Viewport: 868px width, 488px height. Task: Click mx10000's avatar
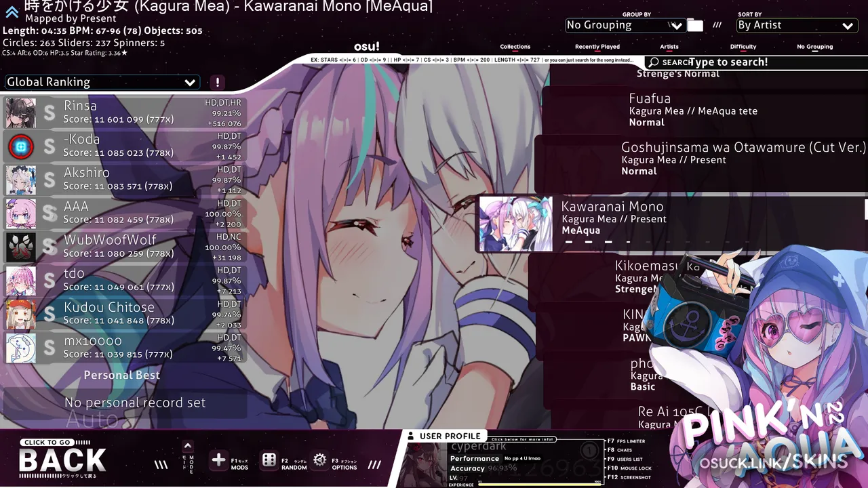(x=21, y=348)
